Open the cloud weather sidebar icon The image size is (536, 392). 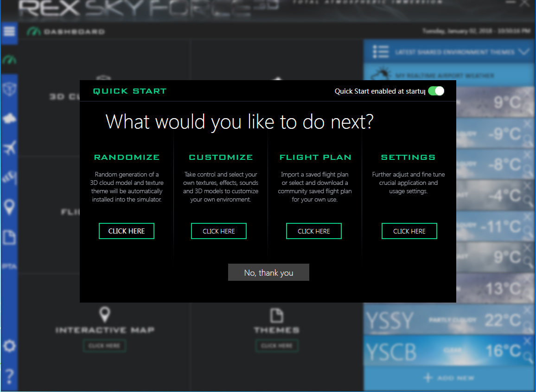pyautogui.click(x=9, y=119)
